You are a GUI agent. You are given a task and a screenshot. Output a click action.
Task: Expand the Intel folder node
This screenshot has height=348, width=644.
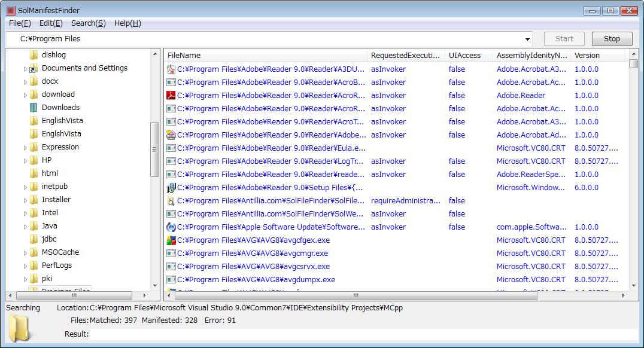25,213
